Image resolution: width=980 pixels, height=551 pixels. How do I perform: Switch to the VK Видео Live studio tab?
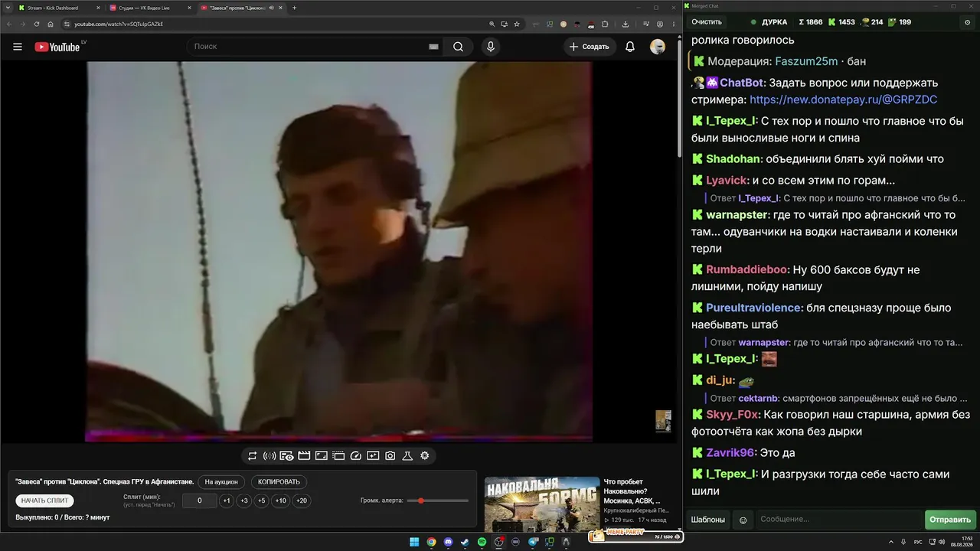pyautogui.click(x=149, y=8)
